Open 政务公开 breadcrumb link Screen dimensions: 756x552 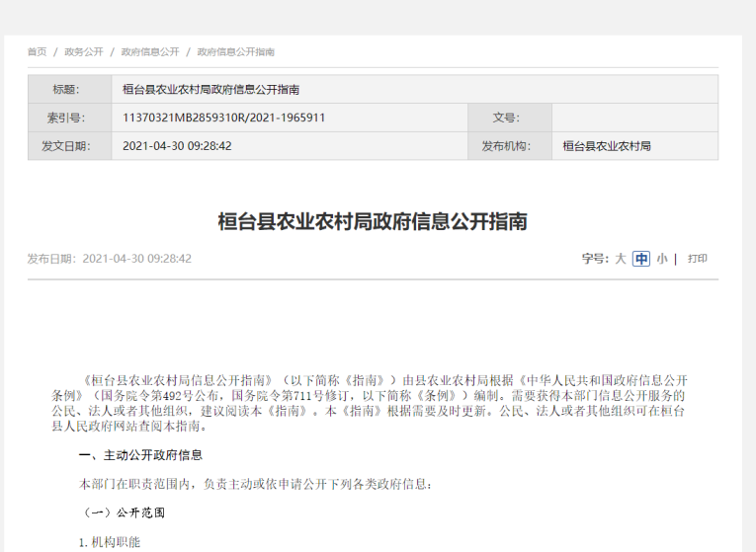84,52
